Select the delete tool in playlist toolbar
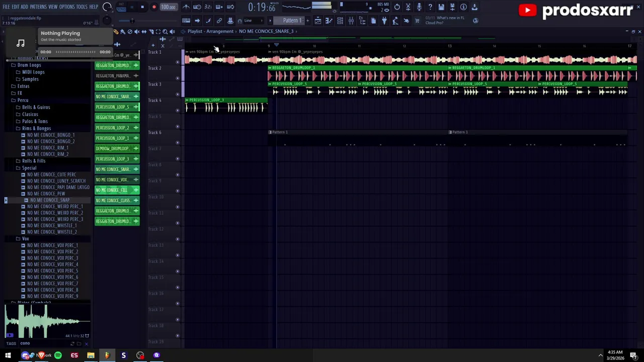The image size is (644, 362). pyautogui.click(x=130, y=32)
